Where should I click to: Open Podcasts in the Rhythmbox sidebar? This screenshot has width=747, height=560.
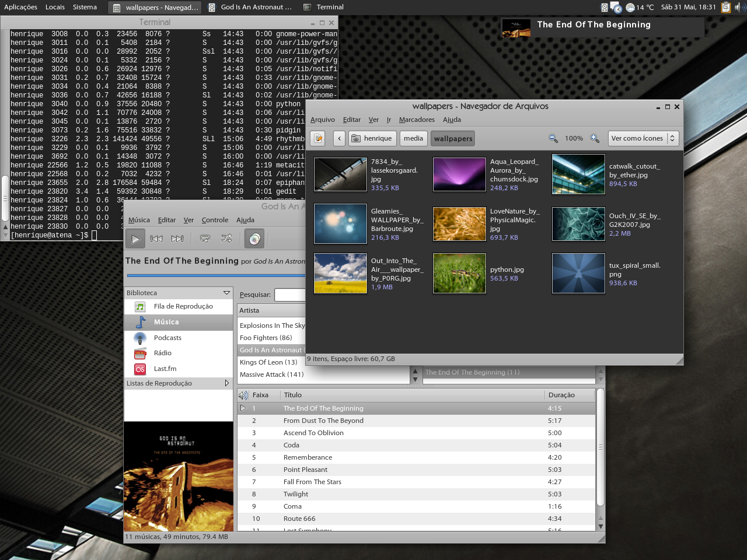coord(179,338)
